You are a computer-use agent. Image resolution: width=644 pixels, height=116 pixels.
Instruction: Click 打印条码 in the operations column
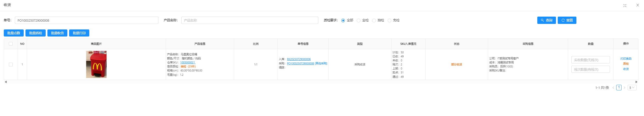pyautogui.click(x=626, y=59)
